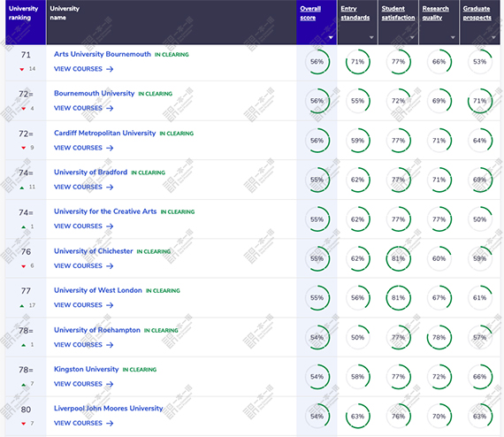View courses for Liverpool John Moores University
Screen dimensions: 504x437
coord(84,423)
